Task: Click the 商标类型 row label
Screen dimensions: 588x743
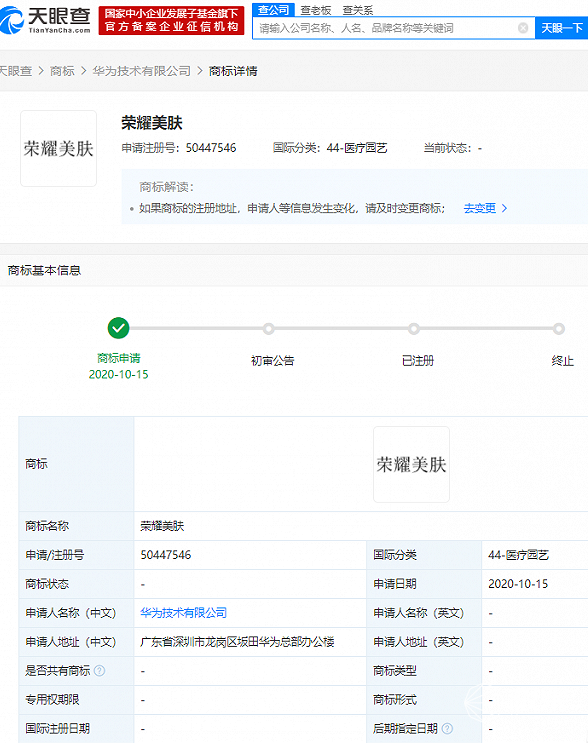Action: pos(395,671)
